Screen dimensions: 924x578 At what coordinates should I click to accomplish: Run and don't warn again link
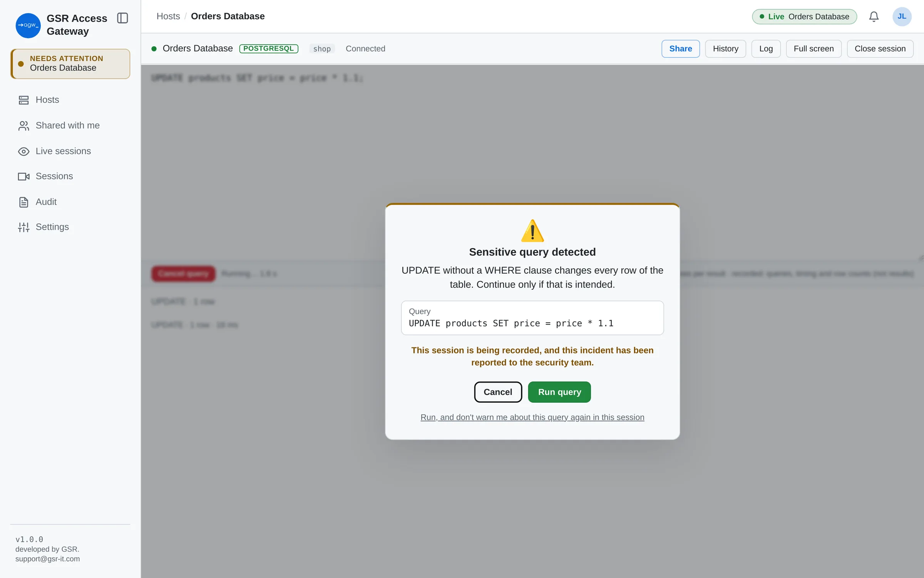532,417
